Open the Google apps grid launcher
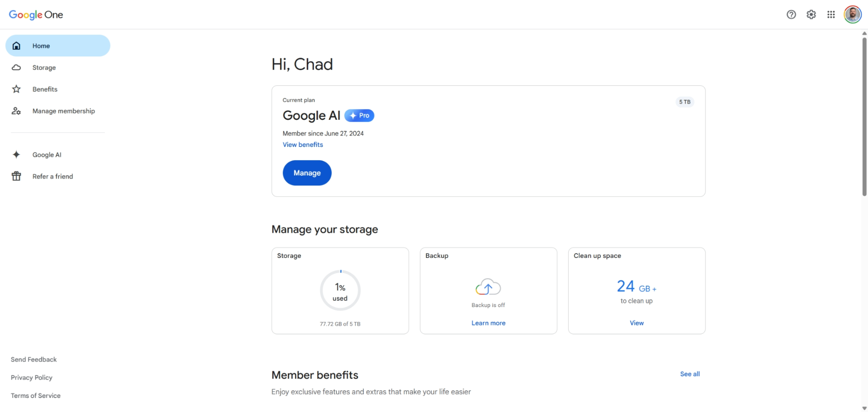The image size is (868, 412). [x=831, y=14]
